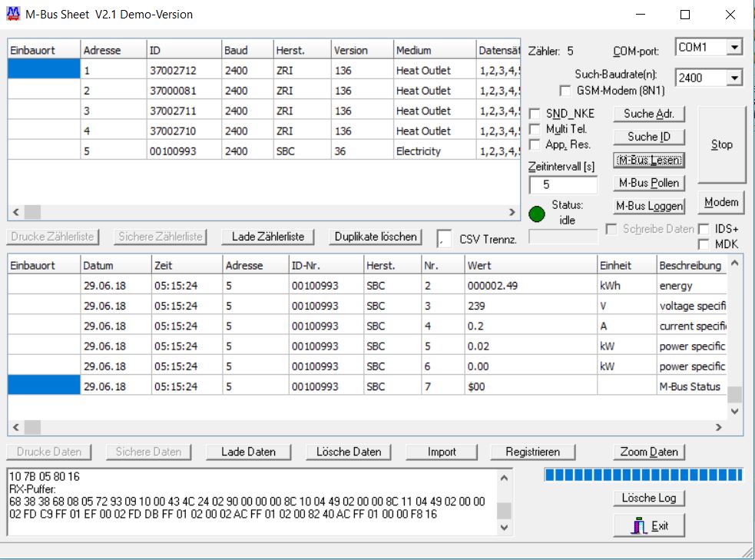Select meter row with ID 37002710
Screen dimensions: 755x560
(264, 131)
